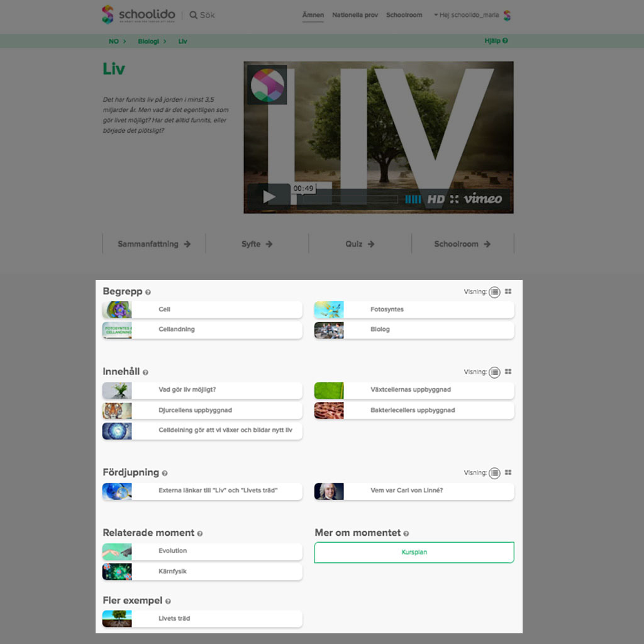Expand the Sammanfattning section

(154, 244)
